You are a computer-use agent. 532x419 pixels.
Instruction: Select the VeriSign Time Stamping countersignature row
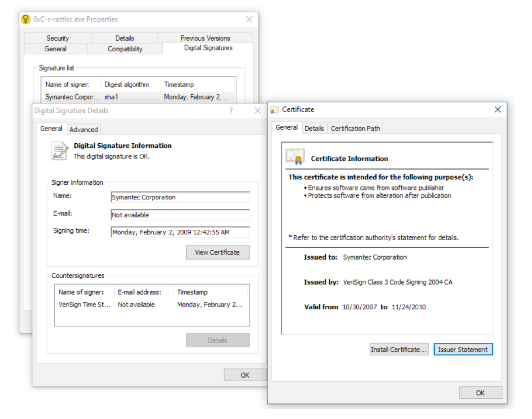pos(151,305)
